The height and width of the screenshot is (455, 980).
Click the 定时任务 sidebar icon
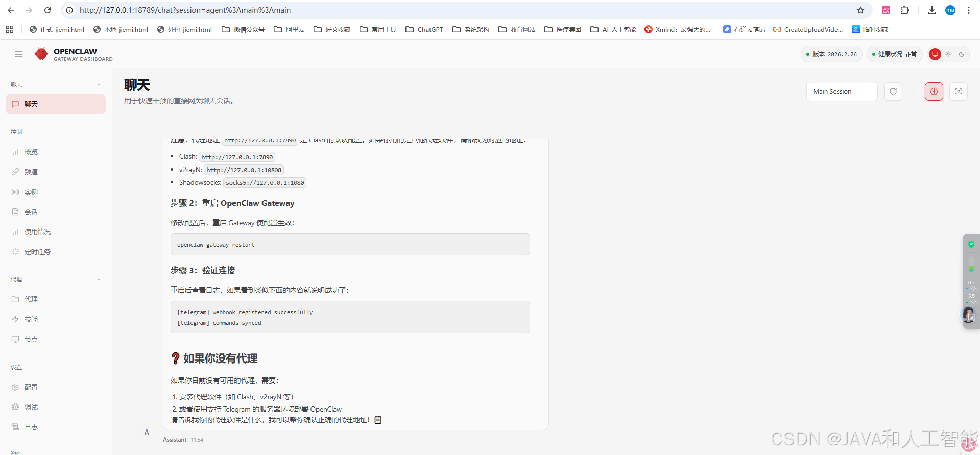point(15,252)
